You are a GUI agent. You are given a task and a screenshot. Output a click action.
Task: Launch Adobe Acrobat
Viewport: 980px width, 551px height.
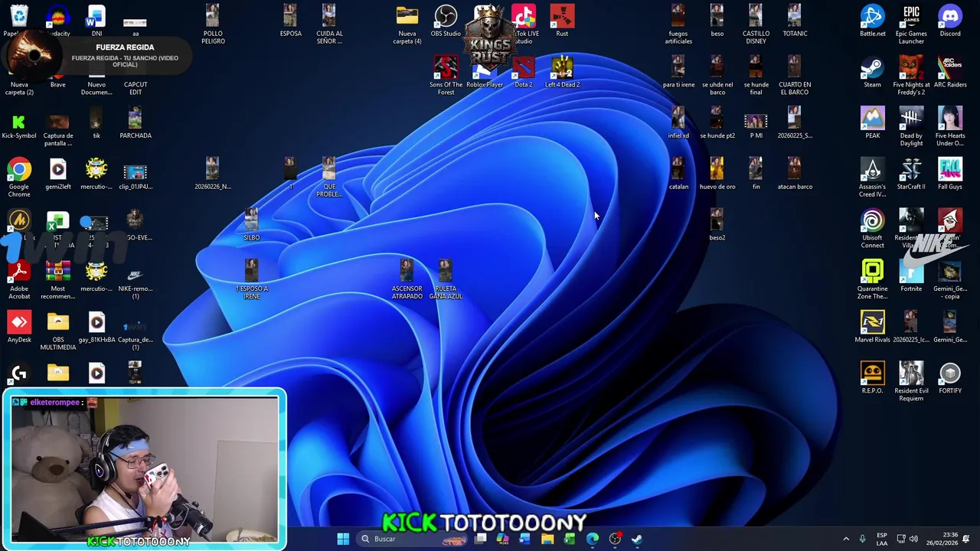pos(19,279)
